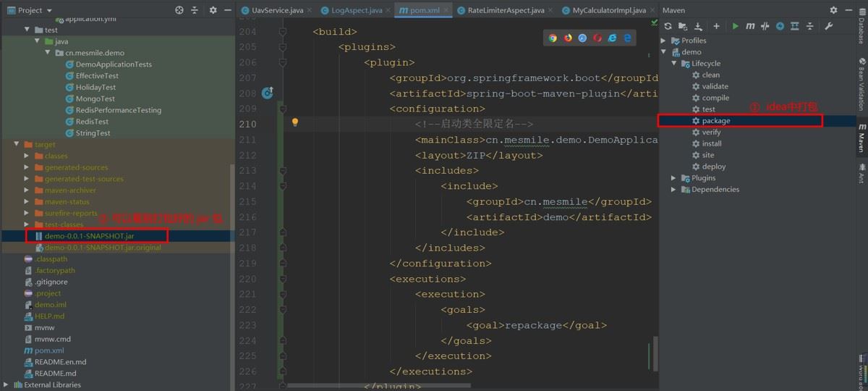Switch to UavService.java tab

[277, 10]
